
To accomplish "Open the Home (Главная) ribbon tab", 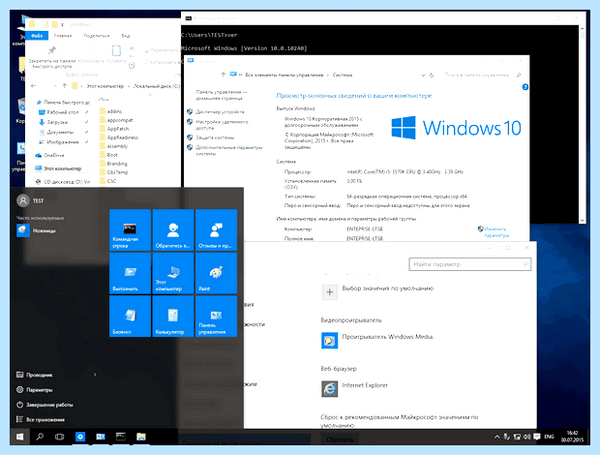I will (63, 36).
